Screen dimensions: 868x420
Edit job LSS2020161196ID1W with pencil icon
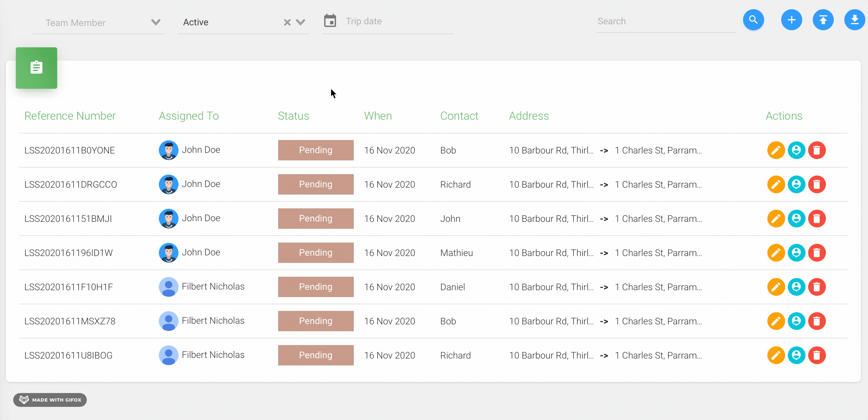(x=776, y=253)
